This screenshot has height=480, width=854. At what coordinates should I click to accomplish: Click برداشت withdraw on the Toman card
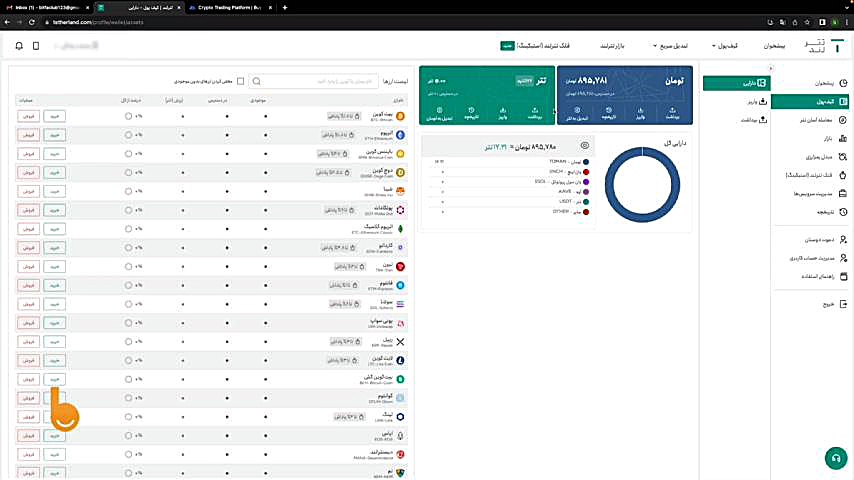point(672,113)
